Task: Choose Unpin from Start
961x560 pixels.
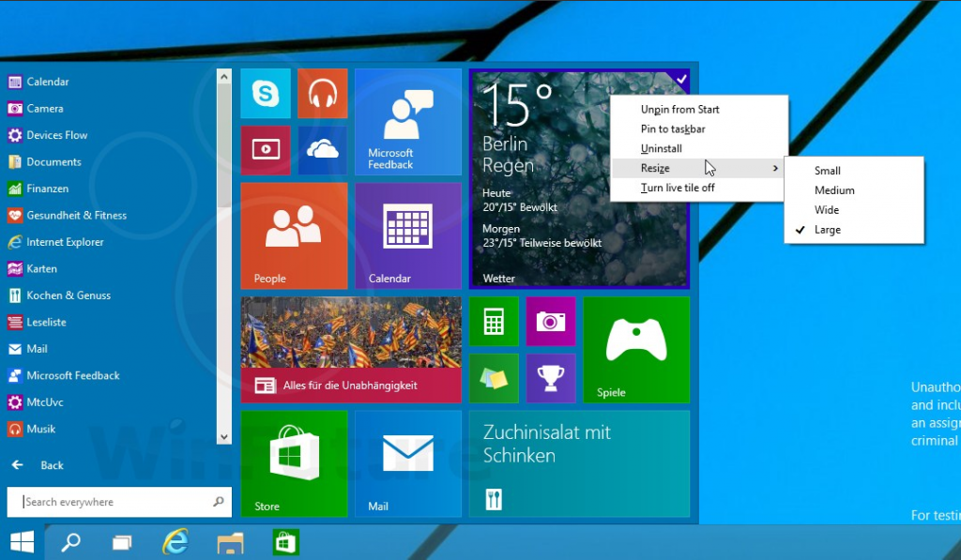Action: pos(679,110)
